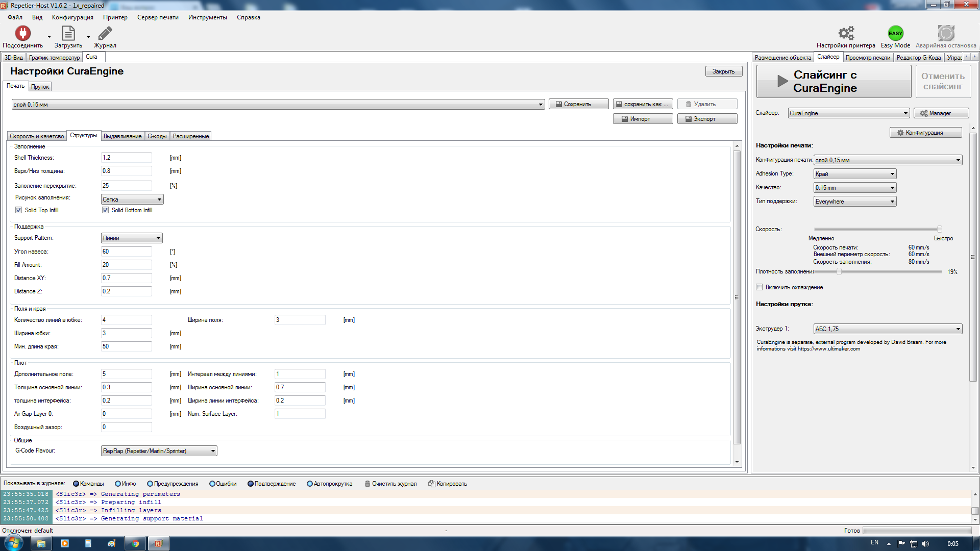980x551 pixels.
Task: Switch to the Выдавливание tab
Action: point(122,136)
